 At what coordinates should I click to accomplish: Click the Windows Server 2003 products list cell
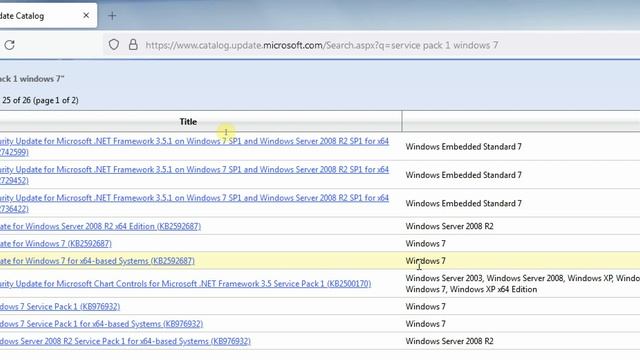(x=522, y=284)
